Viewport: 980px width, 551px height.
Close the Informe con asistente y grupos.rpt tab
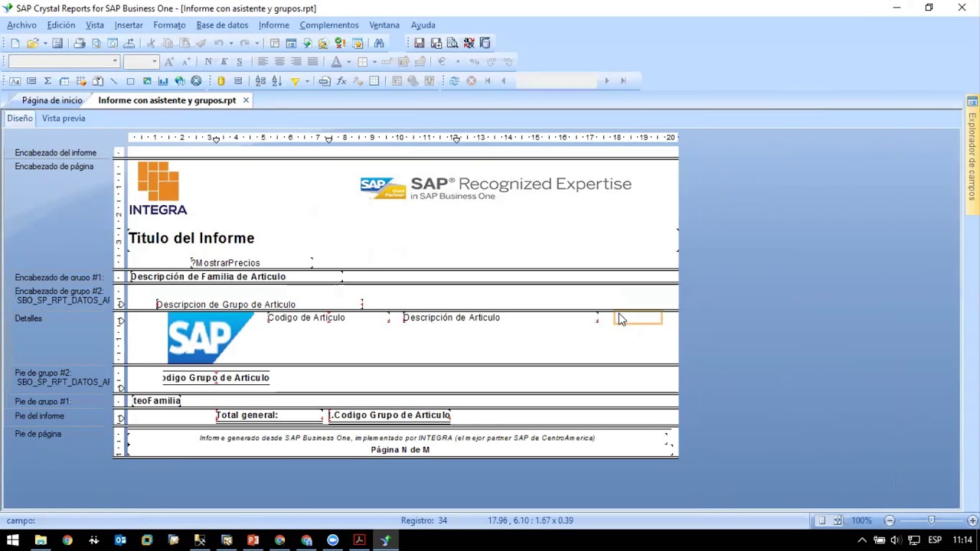click(246, 100)
